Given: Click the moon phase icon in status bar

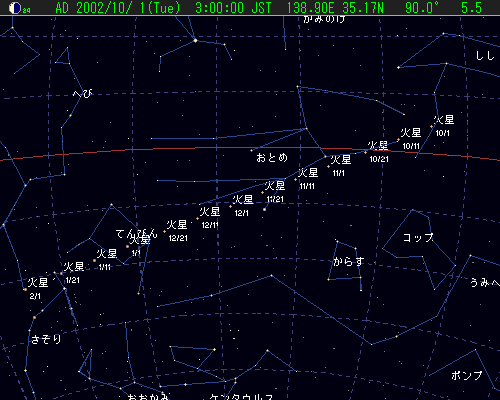Looking at the screenshot, I should (15, 8).
